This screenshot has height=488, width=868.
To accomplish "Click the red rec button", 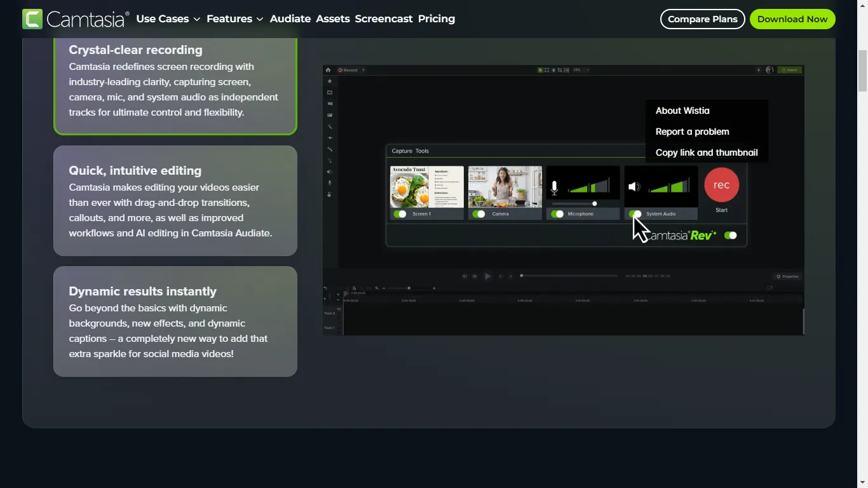I will coord(722,185).
